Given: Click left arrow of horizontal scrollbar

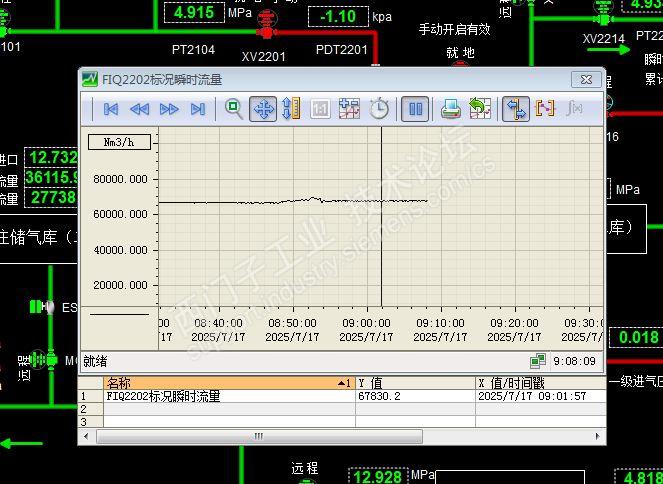Looking at the screenshot, I should point(86,436).
